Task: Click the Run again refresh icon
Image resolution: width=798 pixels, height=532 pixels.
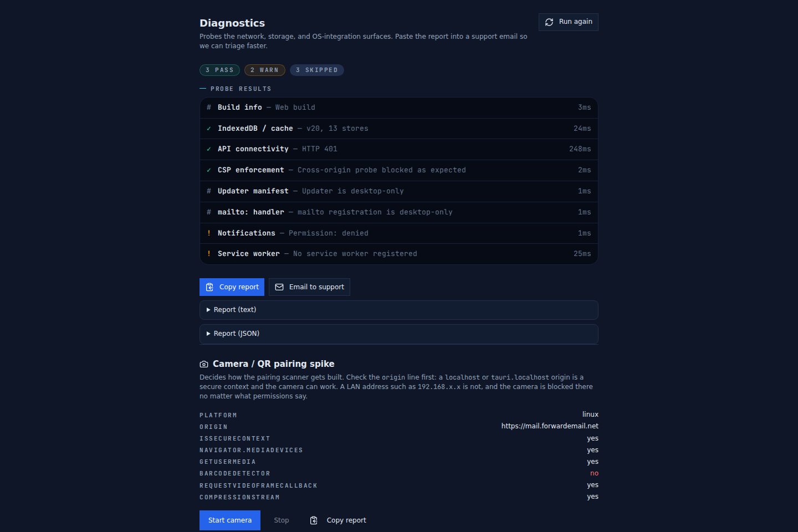Action: (549, 22)
